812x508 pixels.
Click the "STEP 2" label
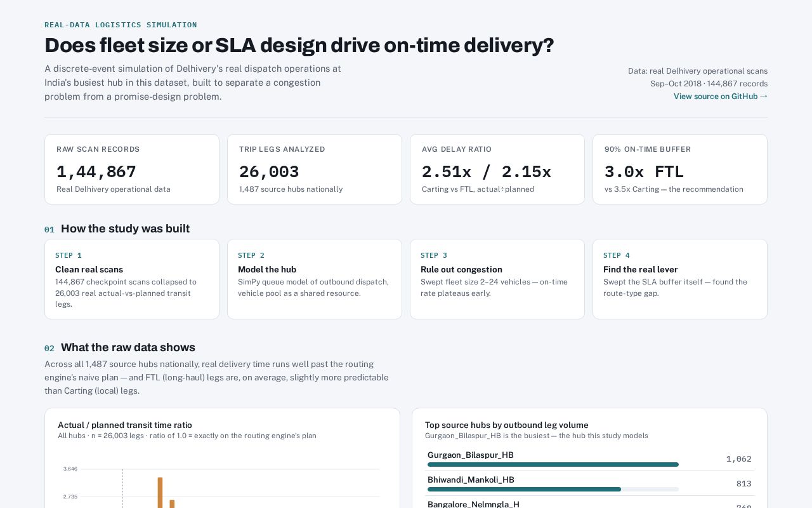pyautogui.click(x=251, y=255)
